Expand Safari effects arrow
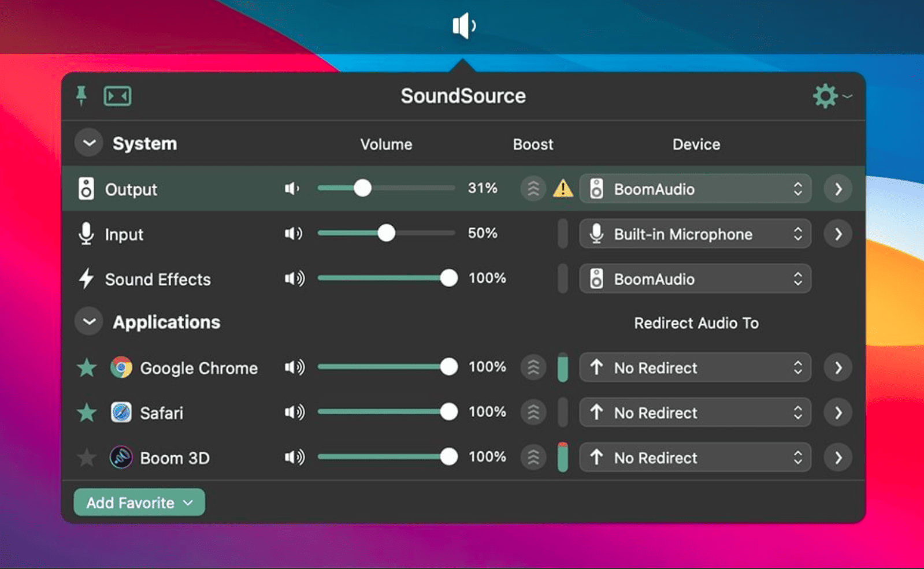 point(838,412)
